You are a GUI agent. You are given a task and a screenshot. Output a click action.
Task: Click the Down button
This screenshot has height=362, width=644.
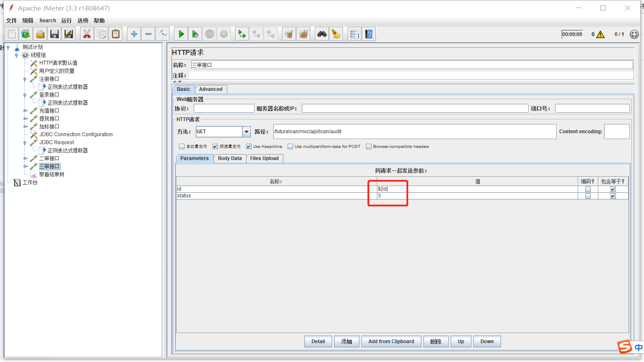pos(487,341)
